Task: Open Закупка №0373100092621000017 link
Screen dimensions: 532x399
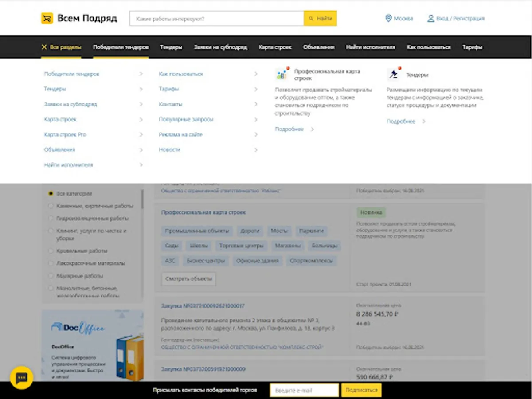Action: [203, 306]
